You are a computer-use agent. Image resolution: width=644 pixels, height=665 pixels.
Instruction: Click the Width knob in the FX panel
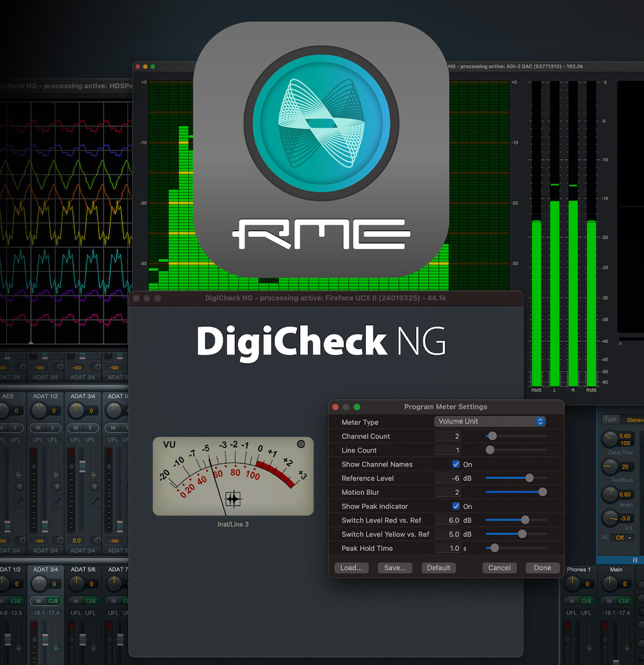point(611,493)
